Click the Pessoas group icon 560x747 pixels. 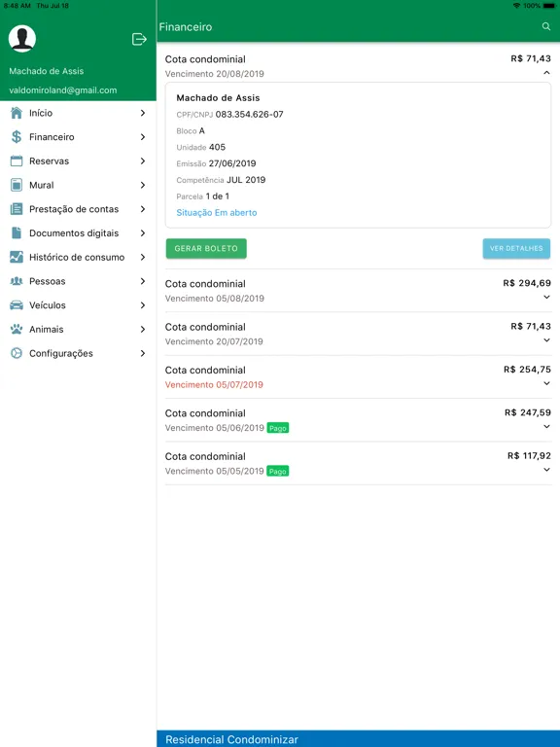pyautogui.click(x=17, y=281)
